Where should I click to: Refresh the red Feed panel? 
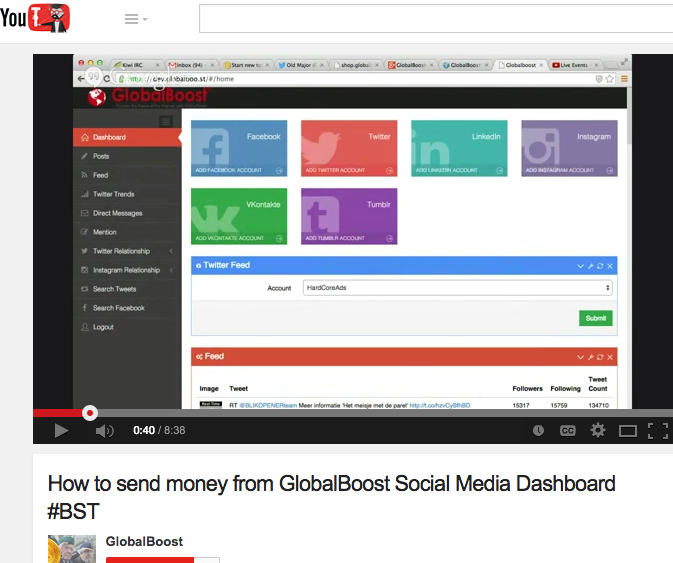600,357
